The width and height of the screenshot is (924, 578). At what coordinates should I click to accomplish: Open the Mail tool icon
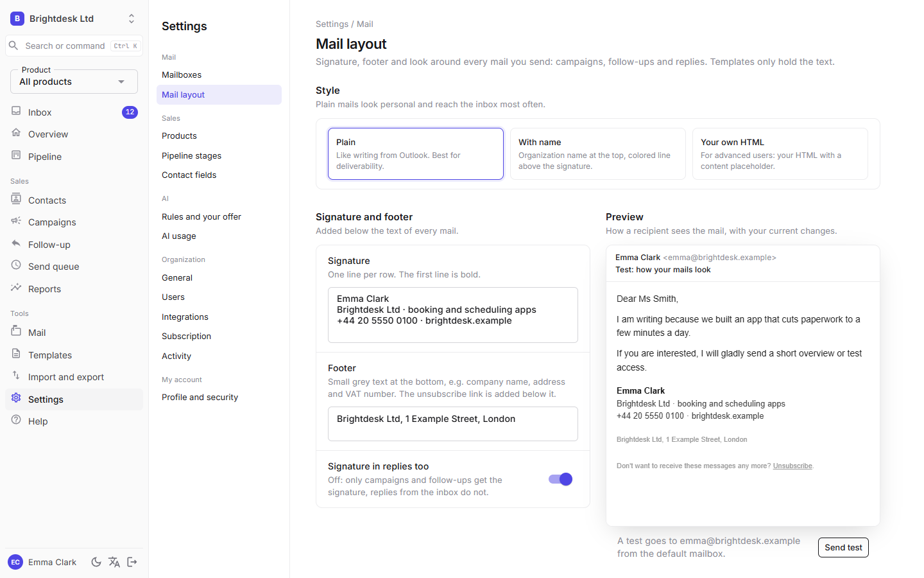16,331
